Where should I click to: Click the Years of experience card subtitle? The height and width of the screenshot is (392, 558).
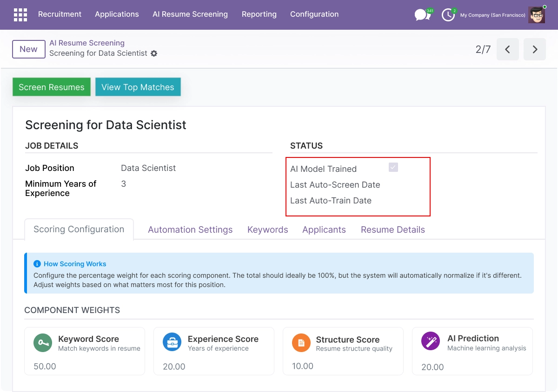click(x=218, y=348)
